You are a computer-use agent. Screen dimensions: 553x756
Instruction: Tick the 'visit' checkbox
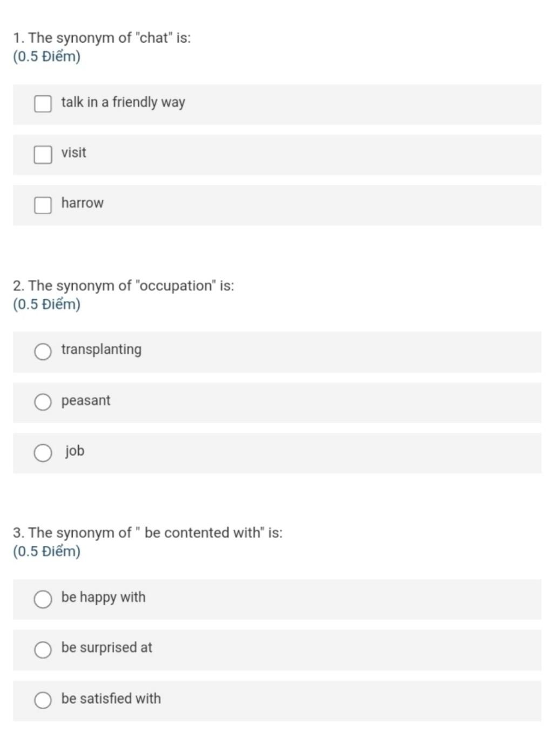(43, 155)
